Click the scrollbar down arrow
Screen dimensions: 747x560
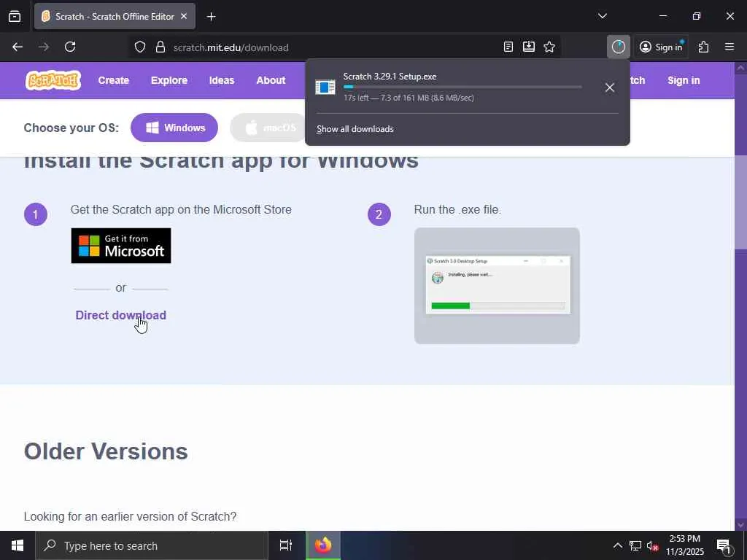click(x=741, y=524)
